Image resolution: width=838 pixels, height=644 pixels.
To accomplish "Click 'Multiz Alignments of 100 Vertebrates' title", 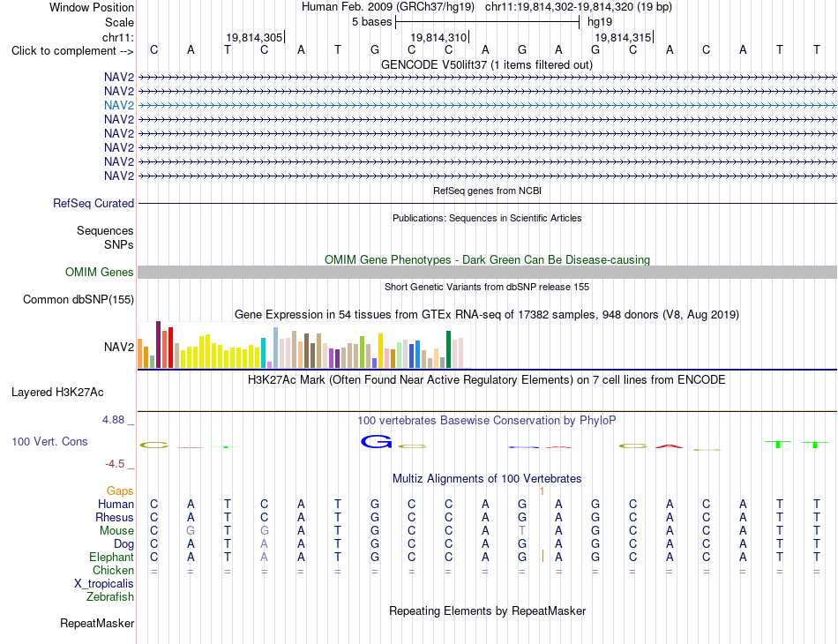I will [487, 478].
